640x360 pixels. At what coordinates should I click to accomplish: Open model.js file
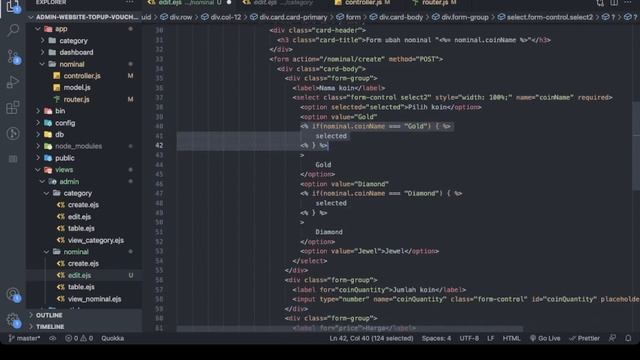77,87
